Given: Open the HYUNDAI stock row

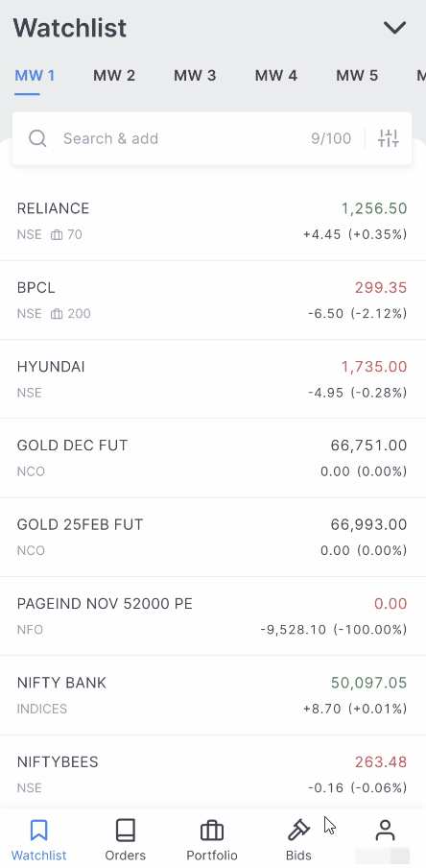Looking at the screenshot, I should pos(213,379).
